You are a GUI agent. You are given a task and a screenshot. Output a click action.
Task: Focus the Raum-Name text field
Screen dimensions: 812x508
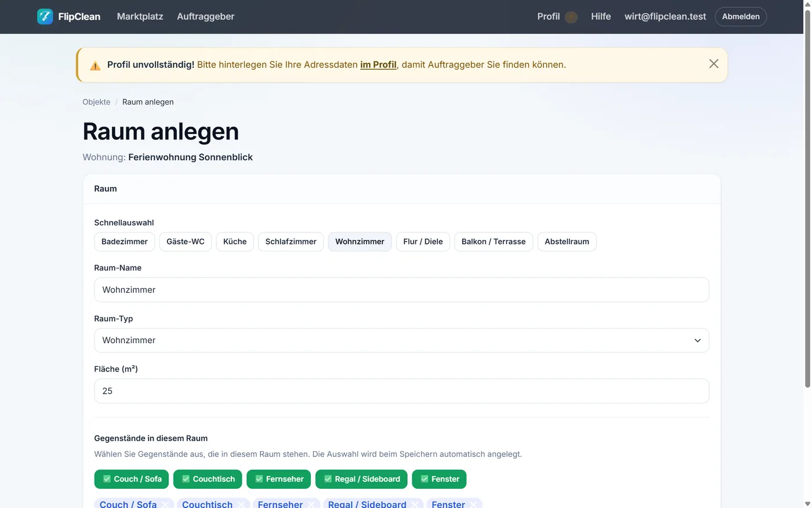click(x=401, y=290)
